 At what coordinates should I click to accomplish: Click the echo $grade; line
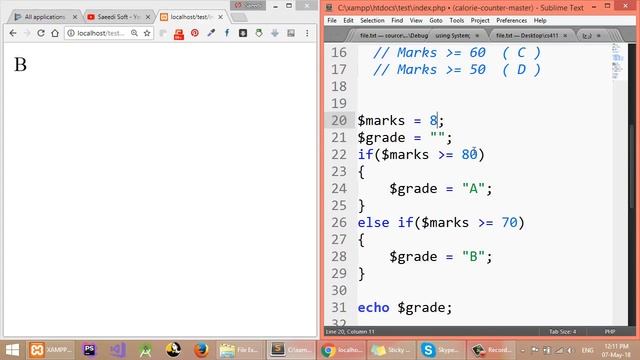click(404, 307)
